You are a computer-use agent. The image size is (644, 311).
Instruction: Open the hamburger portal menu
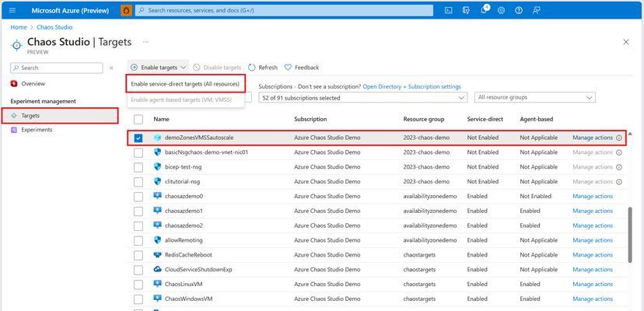coord(12,11)
